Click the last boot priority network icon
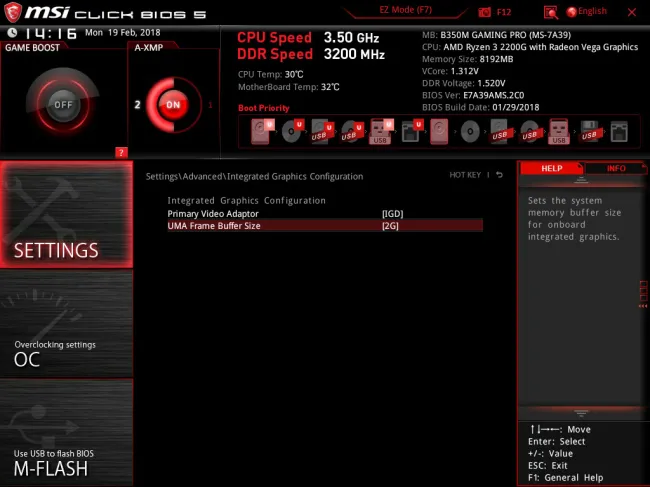 (617, 130)
